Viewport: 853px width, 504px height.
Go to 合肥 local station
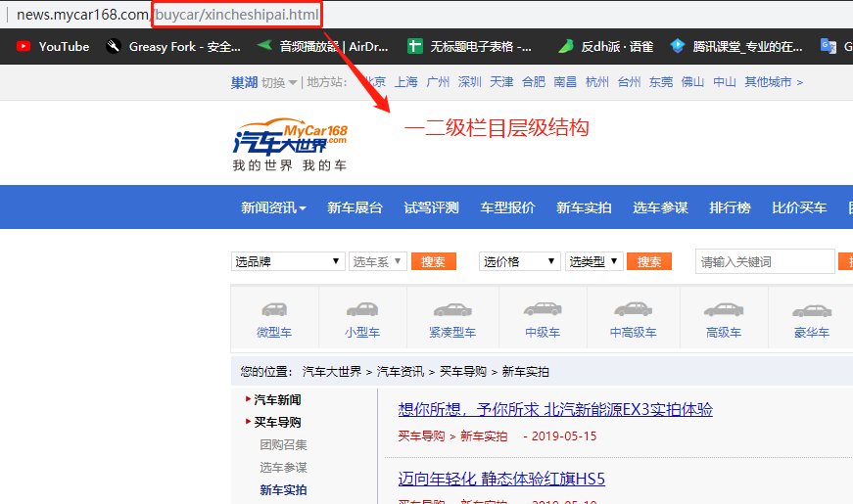[534, 82]
